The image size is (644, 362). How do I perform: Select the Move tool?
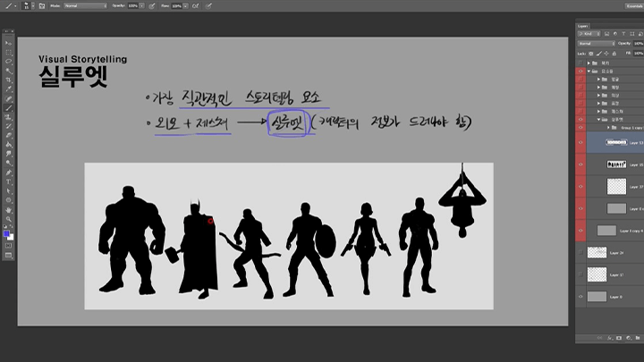[8, 43]
